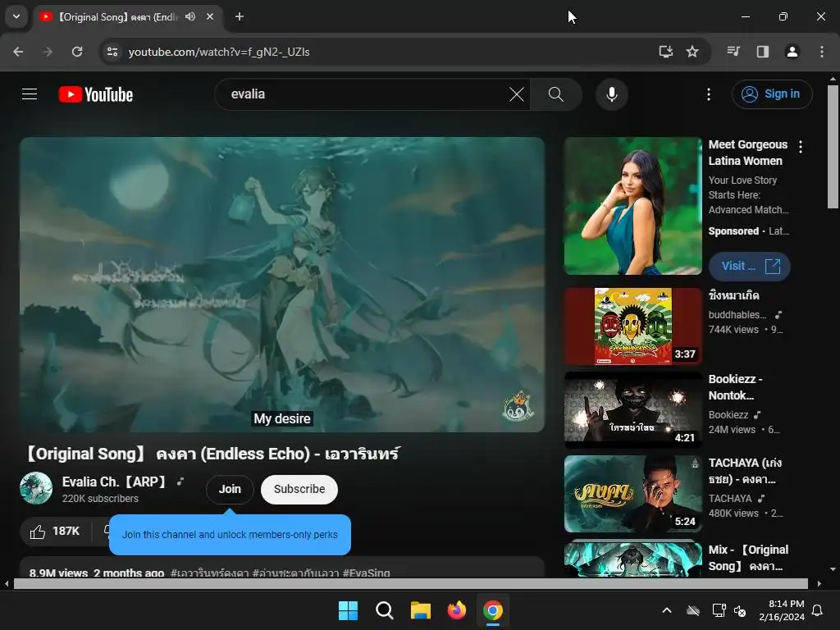This screenshot has height=630, width=840.
Task: Join the Evalia channel membership
Action: [230, 489]
